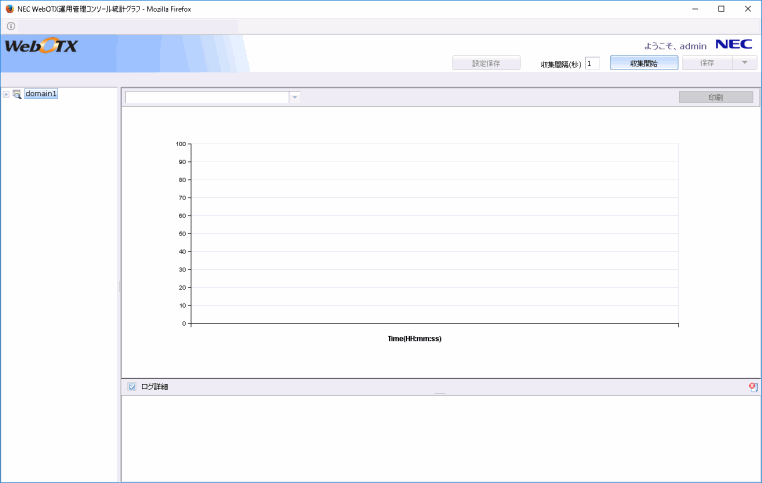This screenshot has height=483, width=762.
Task: Click the 保存 button
Action: [707, 63]
